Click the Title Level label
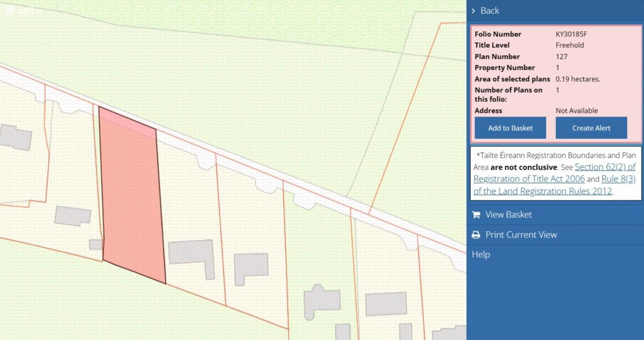Screen dimensions: 644x340 tap(492, 45)
